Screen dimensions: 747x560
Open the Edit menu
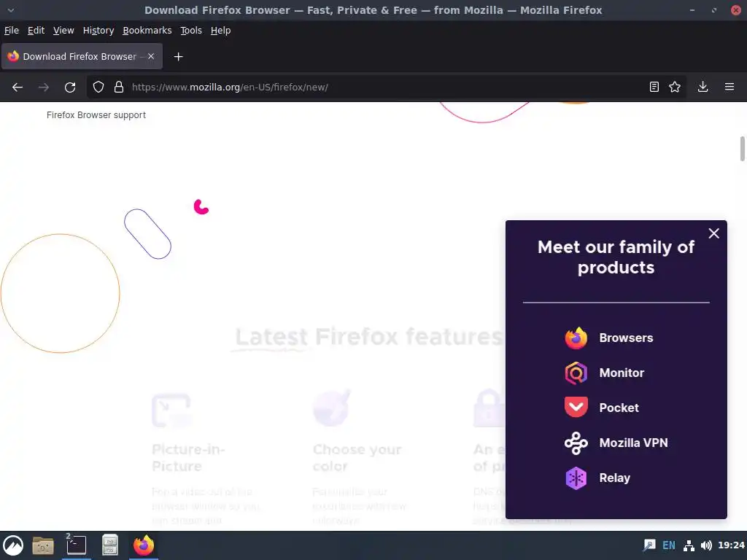pyautogui.click(x=36, y=31)
